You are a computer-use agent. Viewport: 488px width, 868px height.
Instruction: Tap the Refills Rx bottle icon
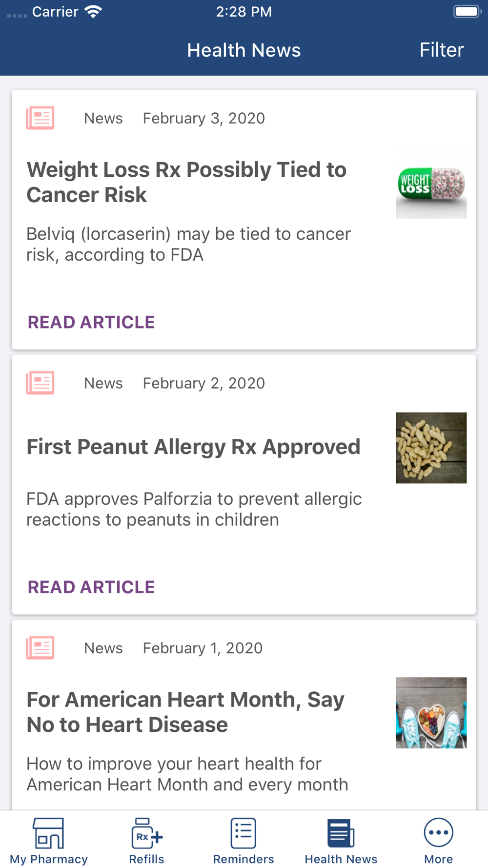tap(146, 833)
